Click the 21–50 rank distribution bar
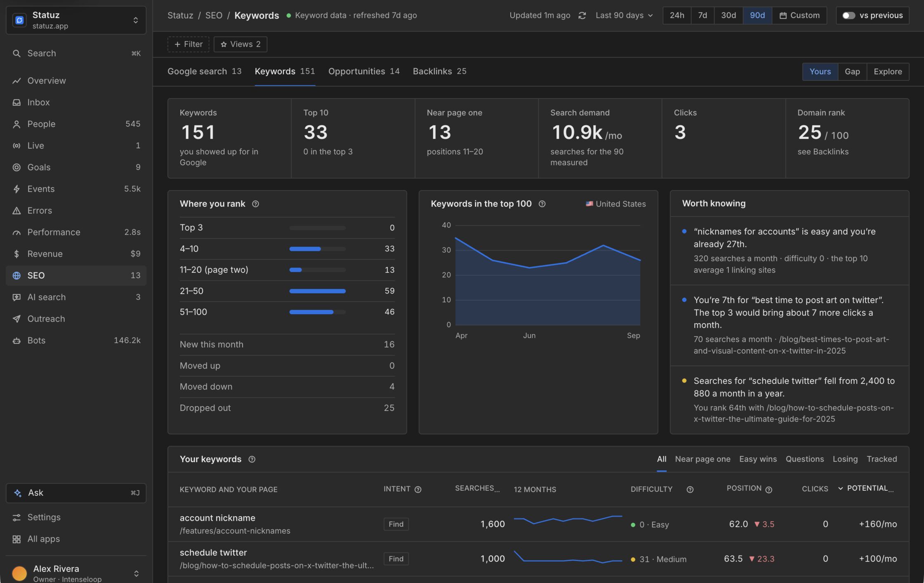 click(317, 291)
